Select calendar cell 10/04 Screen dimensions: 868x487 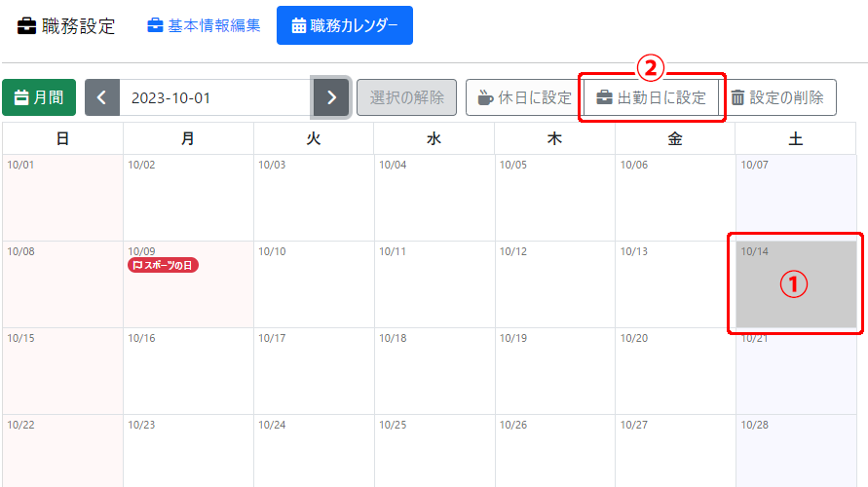pyautogui.click(x=434, y=198)
